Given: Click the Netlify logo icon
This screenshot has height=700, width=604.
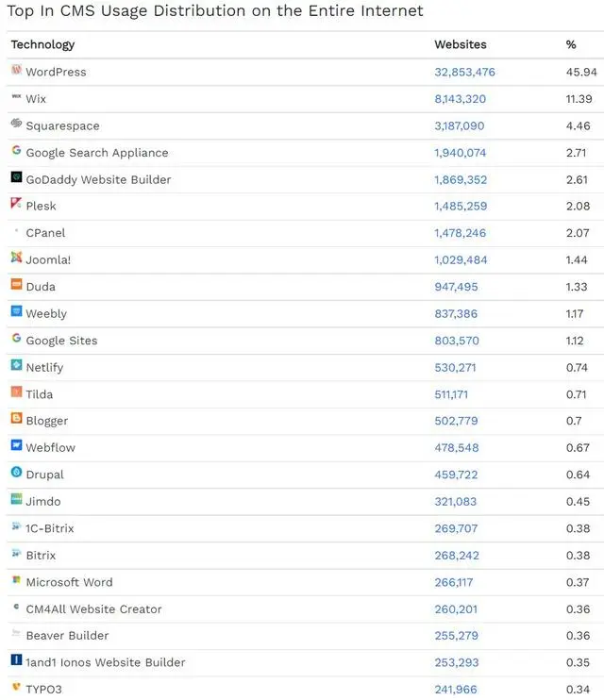Looking at the screenshot, I should pyautogui.click(x=17, y=365).
